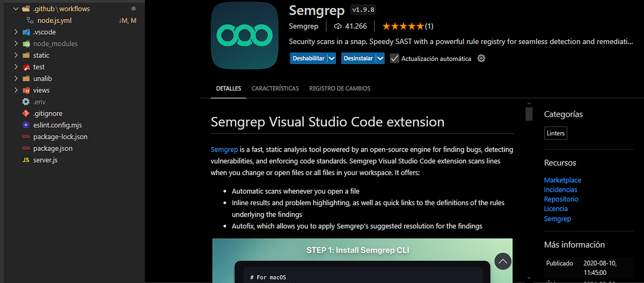Switch to the Características tab
Screen dimensions: 644x283
click(275, 89)
